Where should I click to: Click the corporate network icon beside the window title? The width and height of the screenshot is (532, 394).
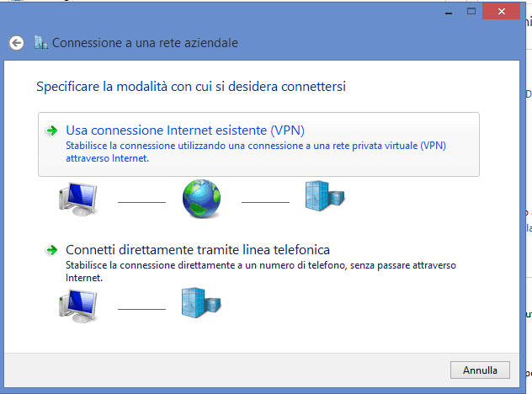pyautogui.click(x=41, y=43)
